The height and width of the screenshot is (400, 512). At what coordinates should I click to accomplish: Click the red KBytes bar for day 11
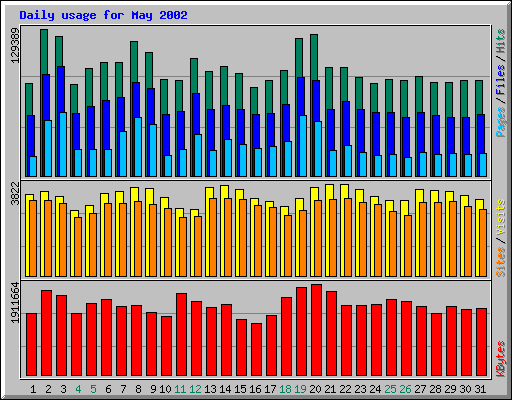[x=181, y=334]
